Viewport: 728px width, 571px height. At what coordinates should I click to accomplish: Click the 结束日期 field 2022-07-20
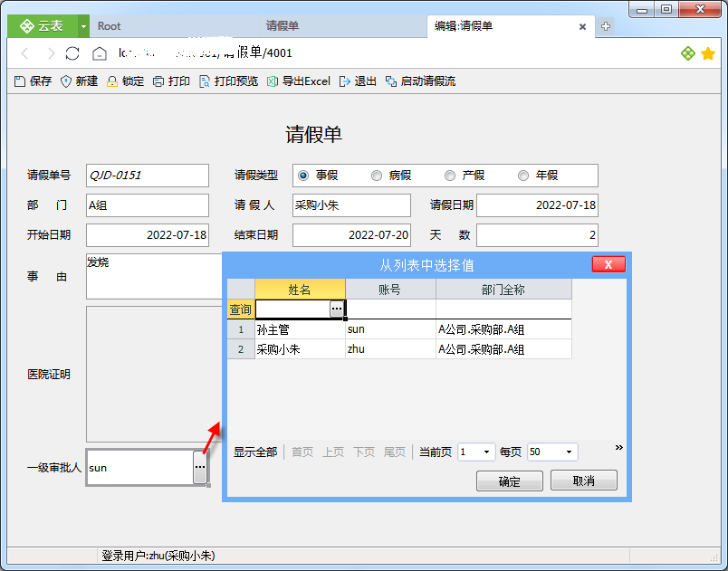coord(351,235)
